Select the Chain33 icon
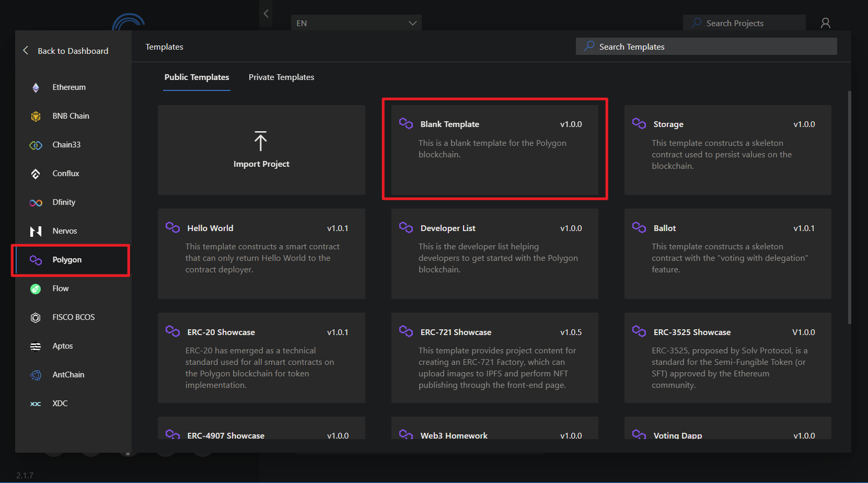868x483 pixels. coord(36,145)
